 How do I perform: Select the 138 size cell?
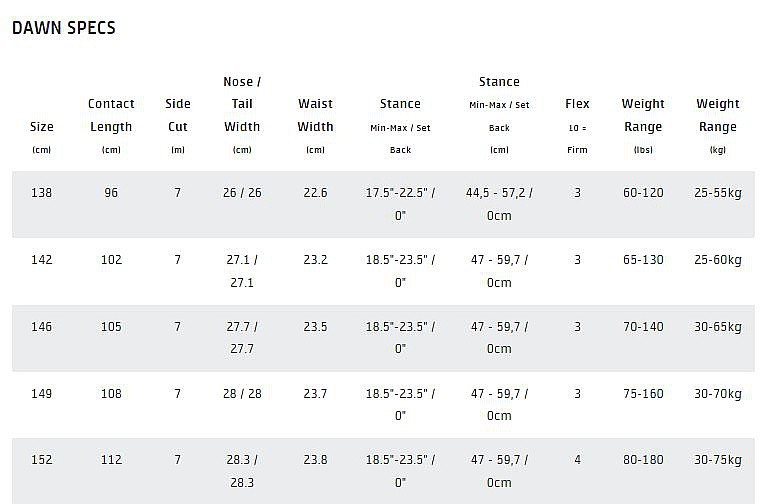point(42,193)
